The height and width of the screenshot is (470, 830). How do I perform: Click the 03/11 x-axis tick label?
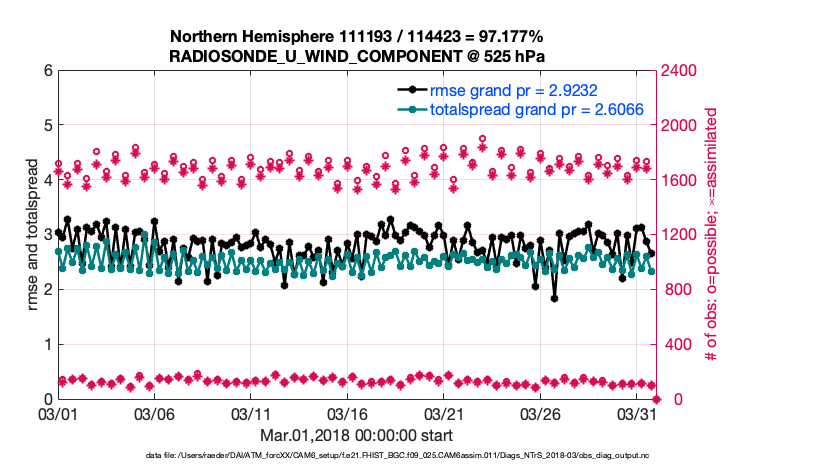click(x=252, y=414)
